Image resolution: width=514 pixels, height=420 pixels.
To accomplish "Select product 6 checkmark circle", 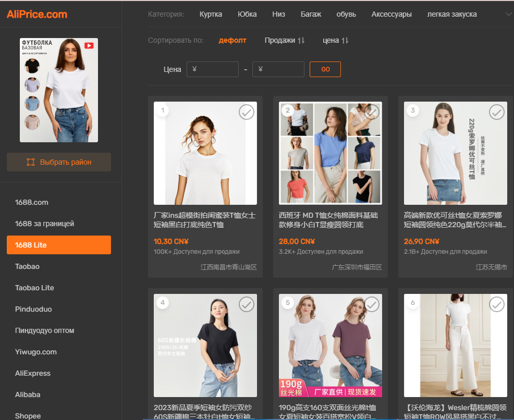I will click(497, 304).
